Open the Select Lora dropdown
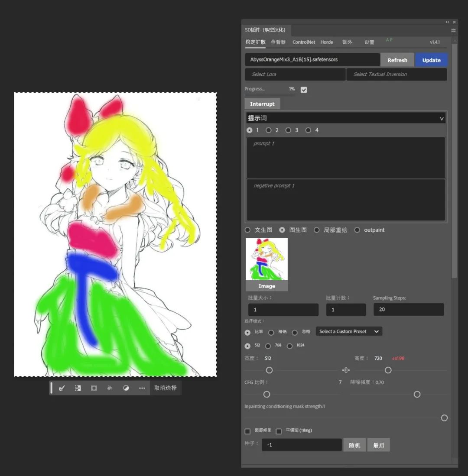Screen dimensions: 468x476 pyautogui.click(x=295, y=74)
